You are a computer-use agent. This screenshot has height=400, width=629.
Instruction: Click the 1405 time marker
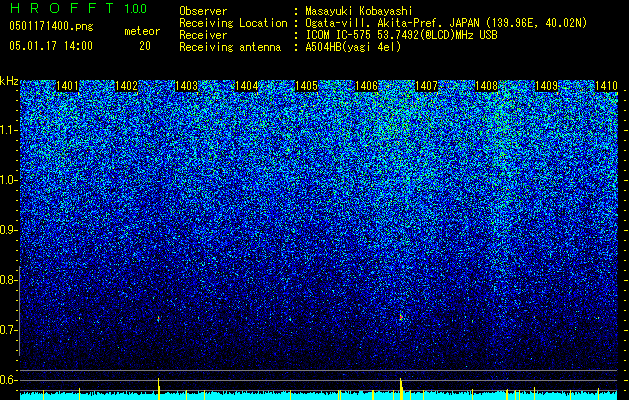tap(306, 86)
